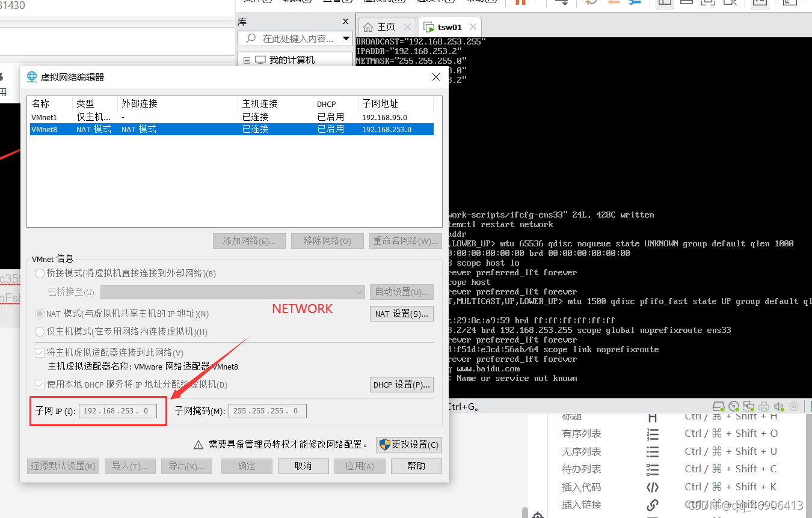Image resolution: width=812 pixels, height=518 pixels.
Task: Click the 取消 button
Action: tap(303, 466)
